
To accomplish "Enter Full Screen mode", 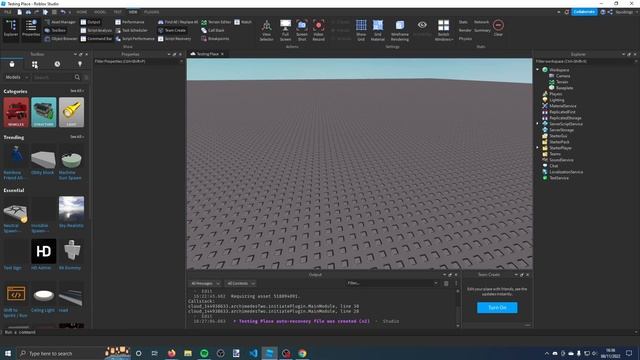I will [x=286, y=31].
